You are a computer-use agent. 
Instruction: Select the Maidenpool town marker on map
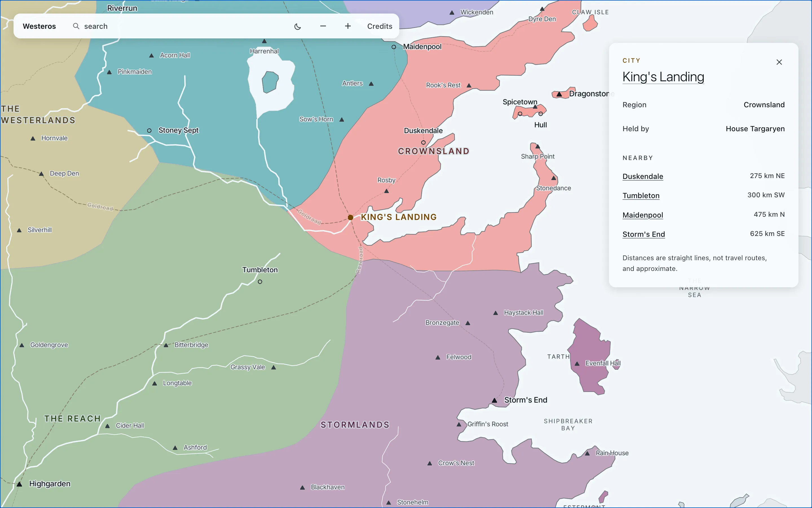click(394, 47)
